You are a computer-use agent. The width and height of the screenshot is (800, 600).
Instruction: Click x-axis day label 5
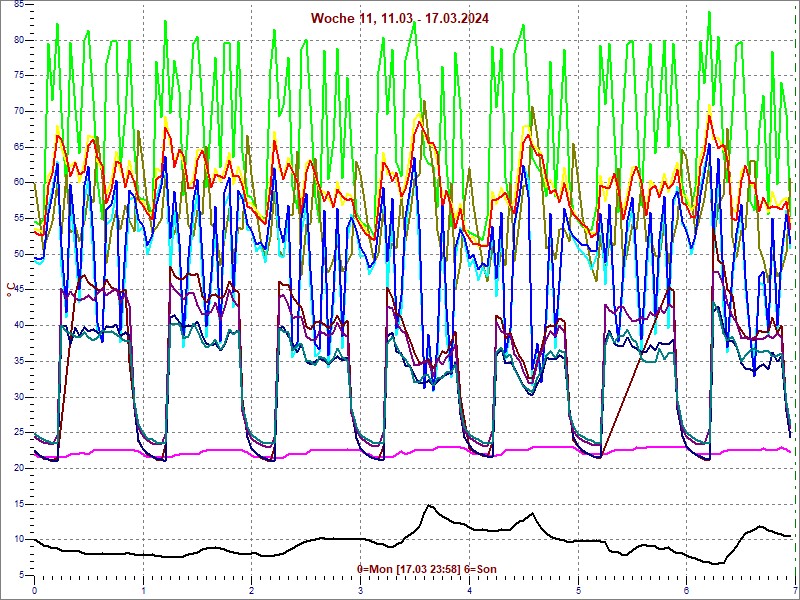(x=579, y=591)
